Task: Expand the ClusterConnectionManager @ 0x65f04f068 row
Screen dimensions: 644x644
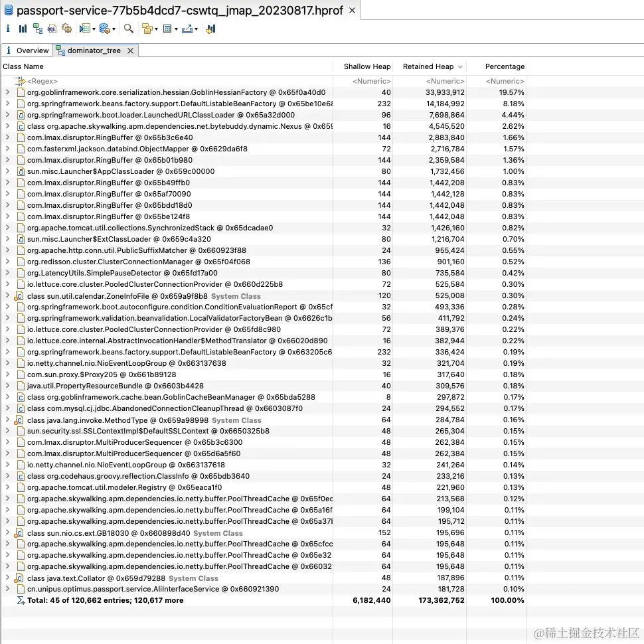Action: pyautogui.click(x=7, y=261)
